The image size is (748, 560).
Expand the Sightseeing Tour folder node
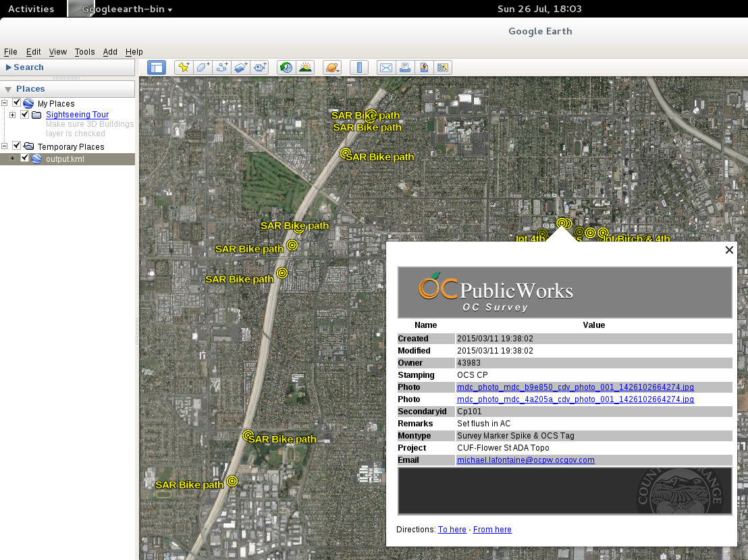[12, 115]
